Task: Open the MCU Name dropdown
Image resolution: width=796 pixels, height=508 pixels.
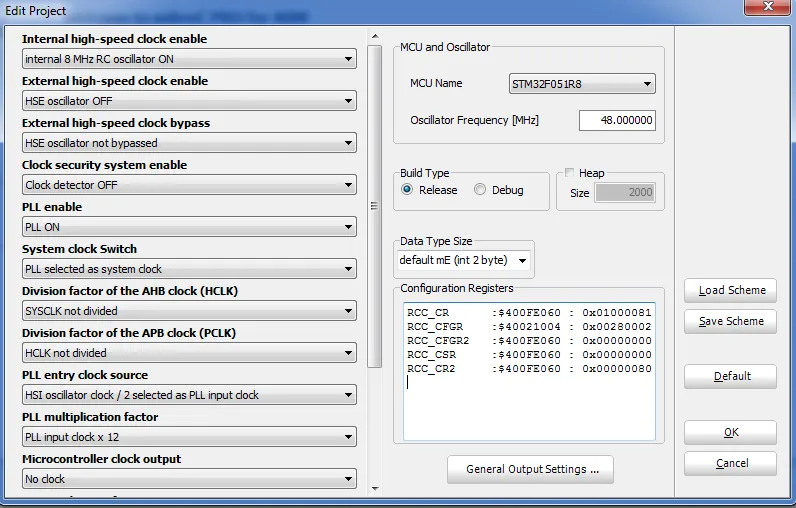Action: [582, 84]
